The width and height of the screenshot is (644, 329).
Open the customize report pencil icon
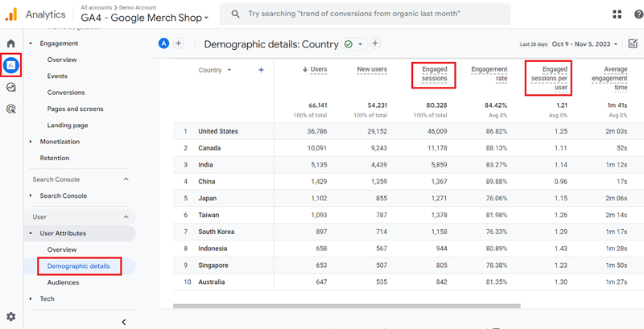[633, 43]
